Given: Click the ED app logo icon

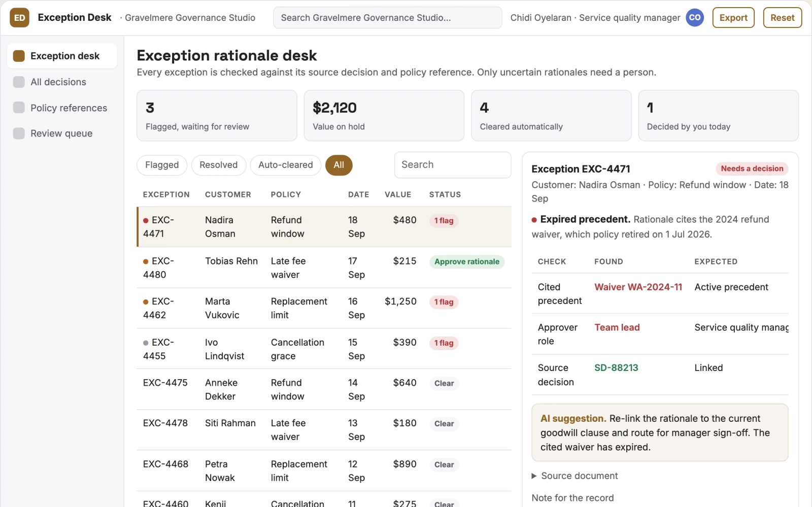Looking at the screenshot, I should click(19, 18).
